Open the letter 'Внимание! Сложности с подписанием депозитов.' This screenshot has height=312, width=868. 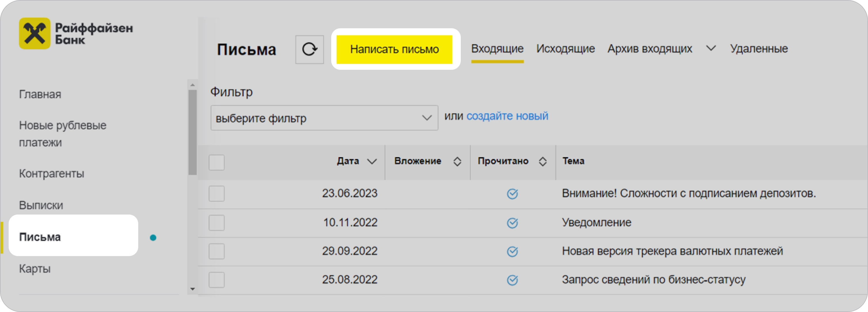pyautogui.click(x=689, y=193)
